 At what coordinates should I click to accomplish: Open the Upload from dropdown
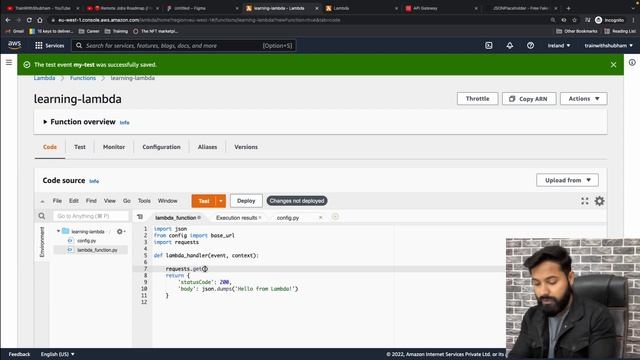(x=567, y=180)
